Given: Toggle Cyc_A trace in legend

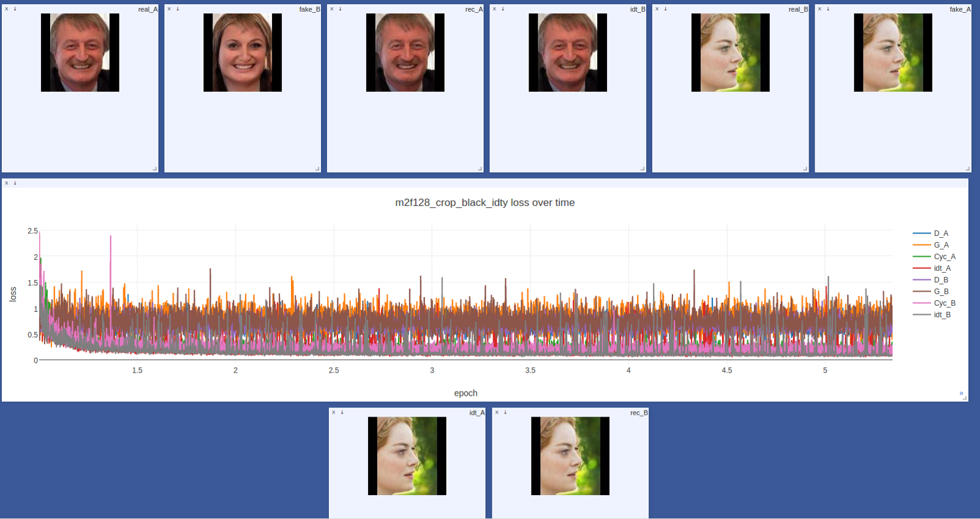Looking at the screenshot, I should point(933,257).
